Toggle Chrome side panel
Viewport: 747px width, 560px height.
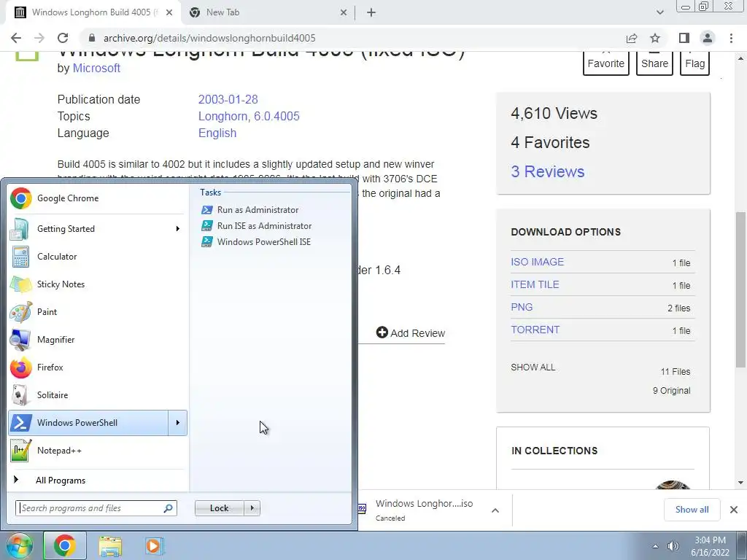point(684,38)
